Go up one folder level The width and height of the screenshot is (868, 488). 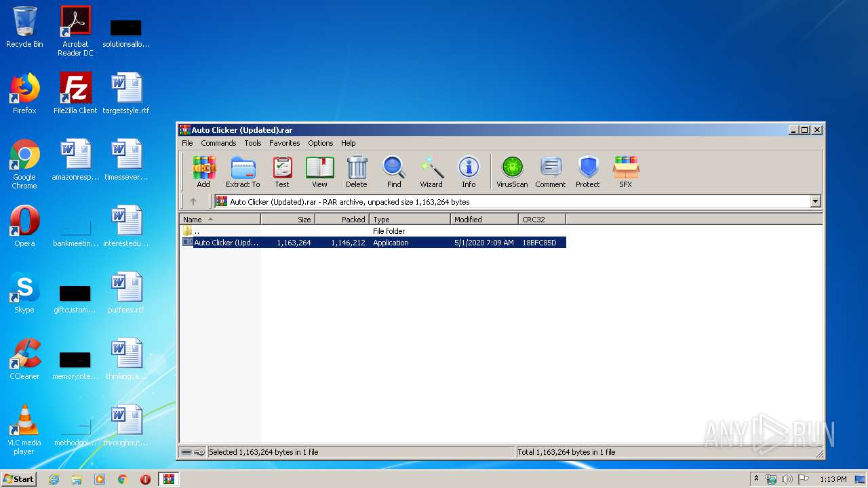(193, 201)
